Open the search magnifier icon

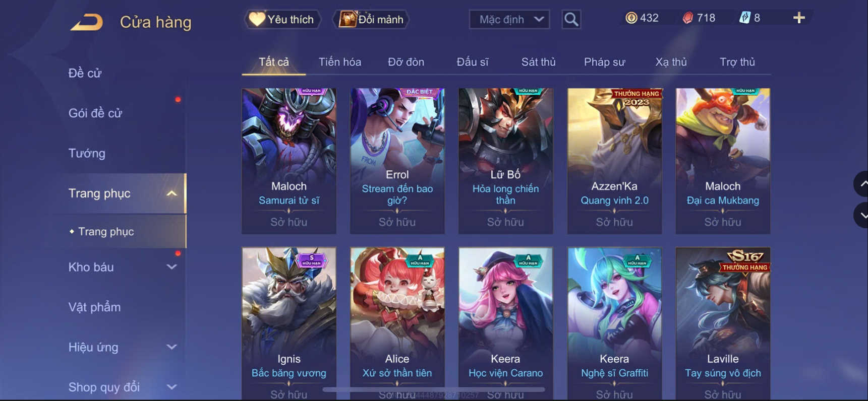(x=571, y=19)
